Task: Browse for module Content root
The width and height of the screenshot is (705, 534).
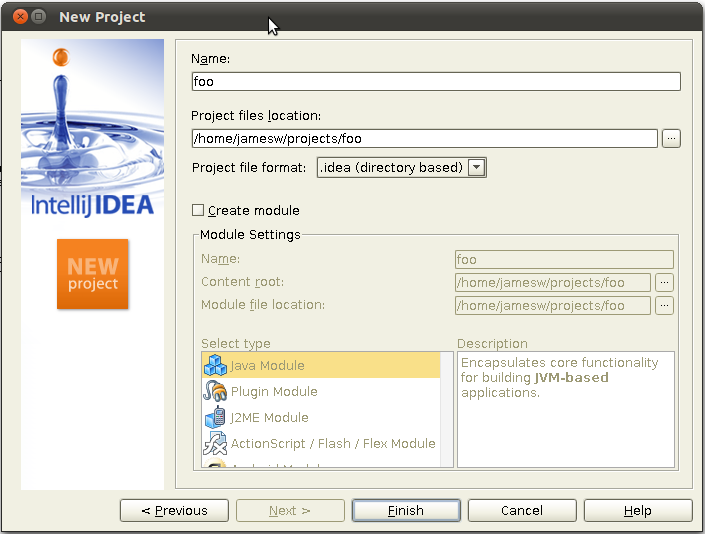Action: click(665, 283)
